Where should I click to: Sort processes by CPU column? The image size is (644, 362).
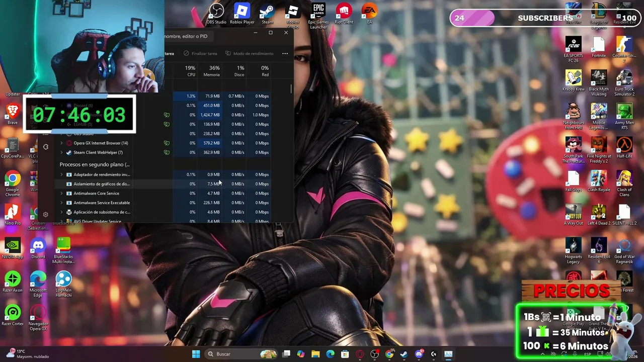(x=190, y=71)
